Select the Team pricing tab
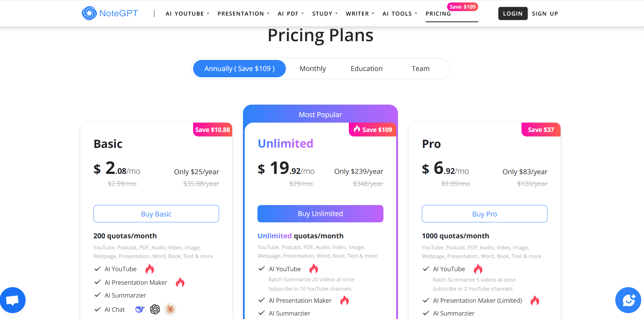The width and height of the screenshot is (644, 319). 420,69
